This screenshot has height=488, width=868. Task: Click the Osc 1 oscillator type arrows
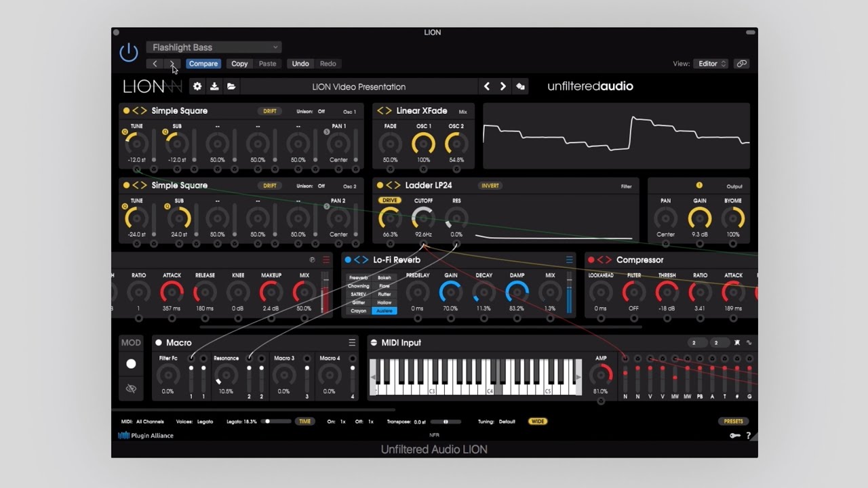coord(140,110)
